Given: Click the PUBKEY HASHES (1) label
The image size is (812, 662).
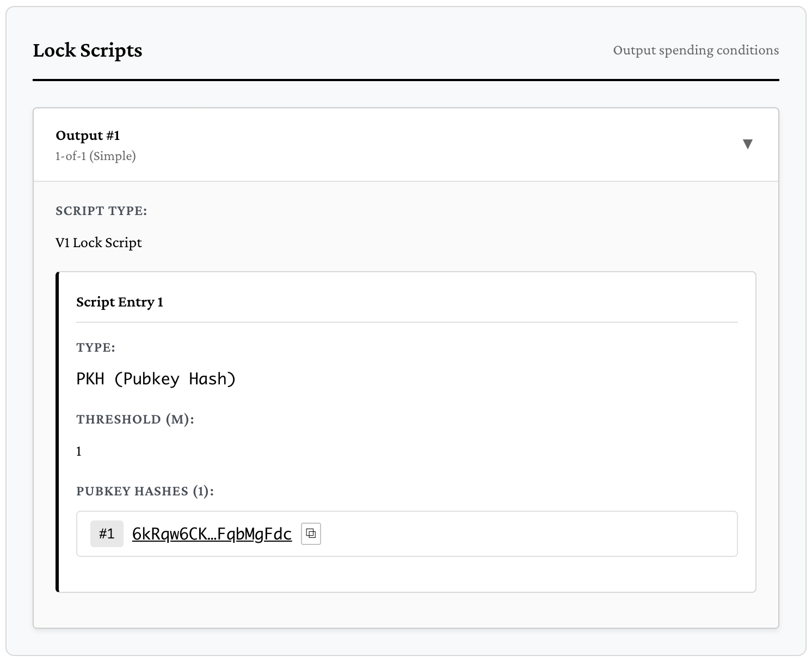Looking at the screenshot, I should [x=145, y=491].
